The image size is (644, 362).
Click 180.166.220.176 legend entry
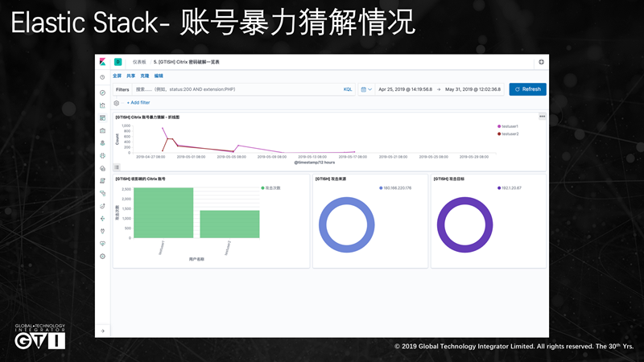click(x=395, y=188)
